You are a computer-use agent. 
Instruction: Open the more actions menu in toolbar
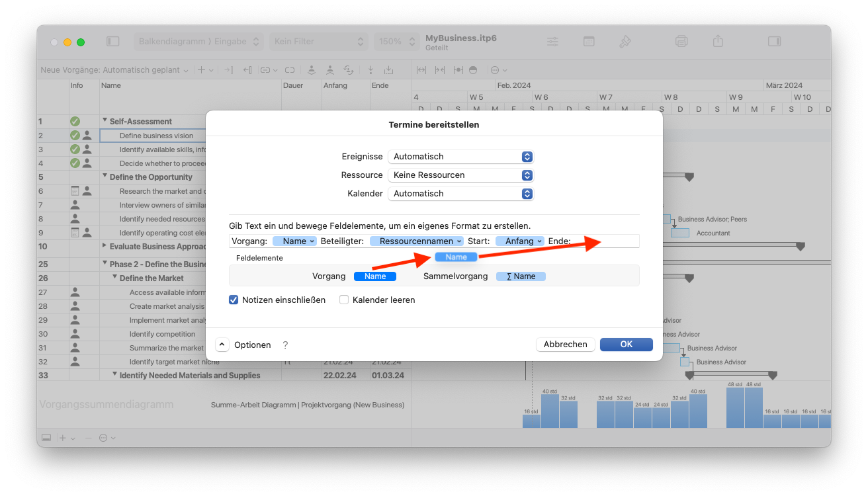[498, 69]
